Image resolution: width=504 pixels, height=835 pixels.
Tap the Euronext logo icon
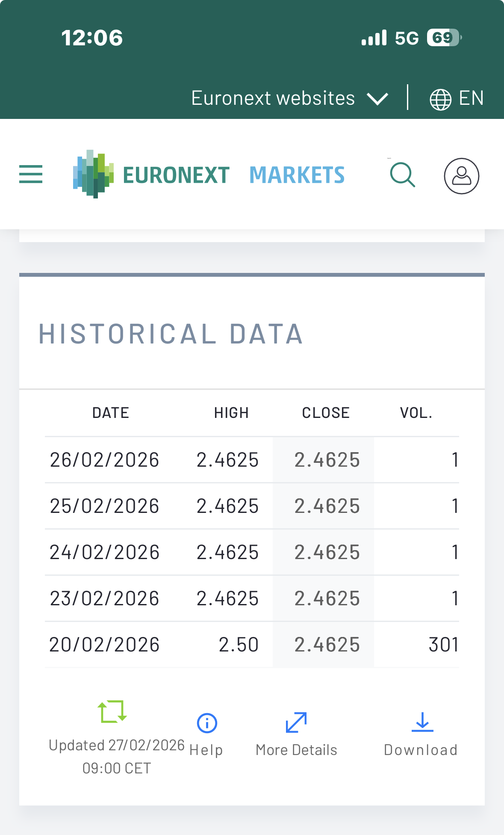tap(93, 175)
